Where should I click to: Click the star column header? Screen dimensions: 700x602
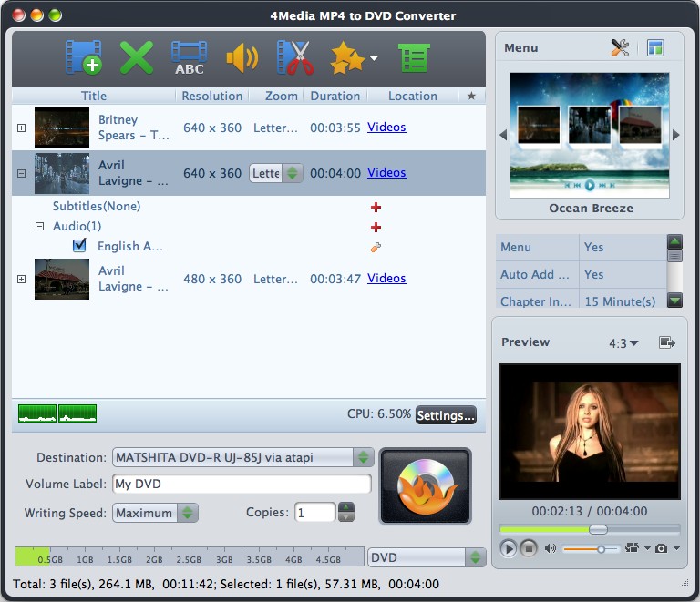click(471, 96)
